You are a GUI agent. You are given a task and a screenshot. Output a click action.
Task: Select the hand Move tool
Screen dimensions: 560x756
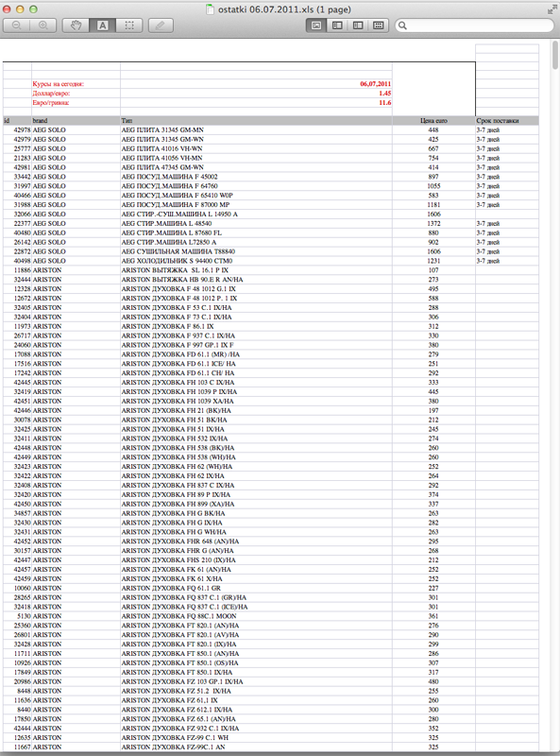[x=76, y=26]
